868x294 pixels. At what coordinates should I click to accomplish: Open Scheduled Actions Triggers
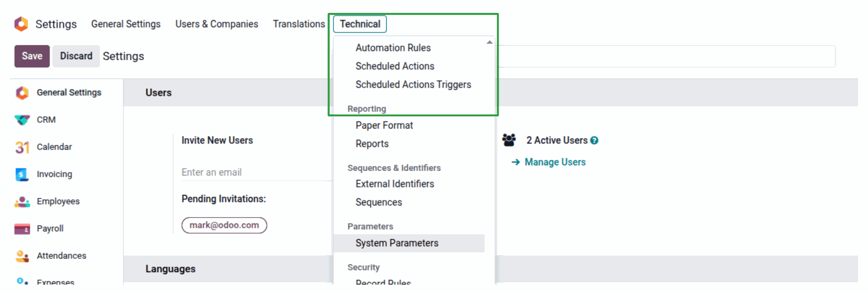pos(413,85)
